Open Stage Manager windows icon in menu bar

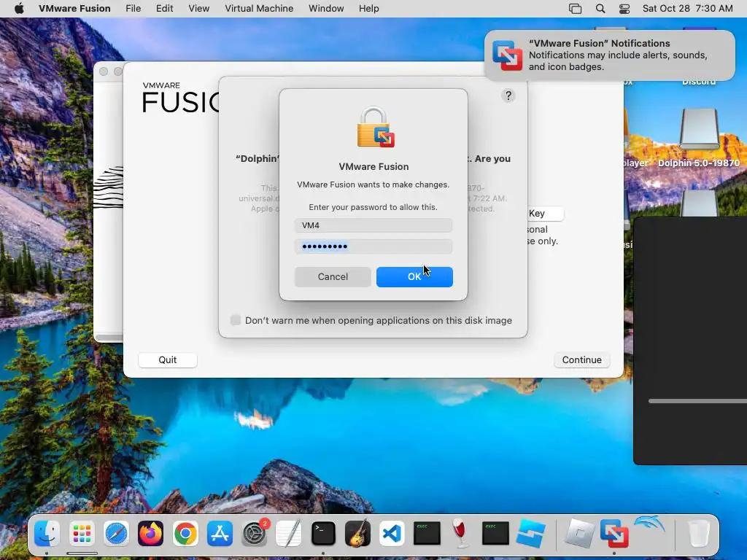[x=575, y=9]
